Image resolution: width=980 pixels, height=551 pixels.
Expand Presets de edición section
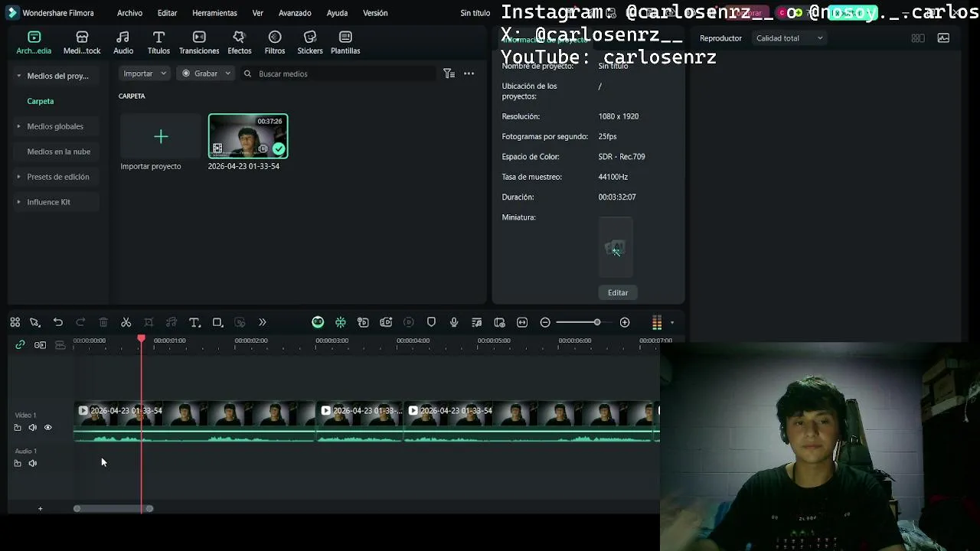[18, 177]
